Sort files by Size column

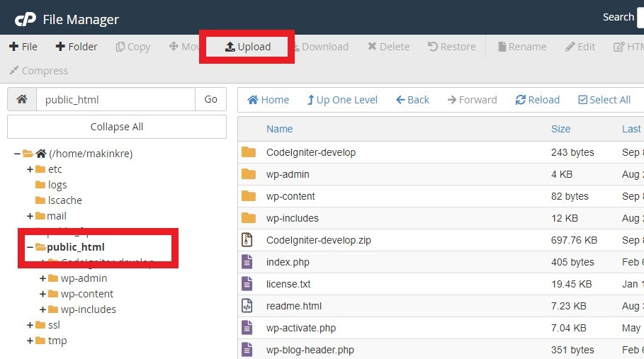(560, 129)
